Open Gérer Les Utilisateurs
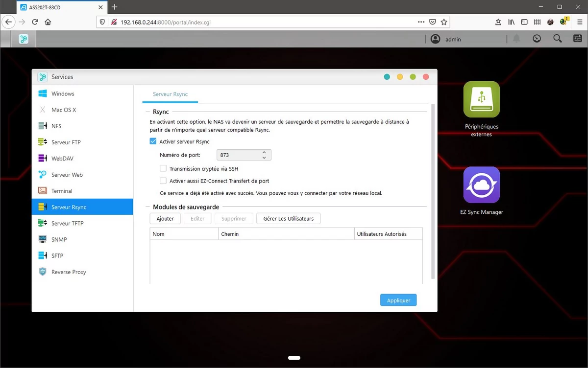Image resolution: width=588 pixels, height=368 pixels. click(288, 218)
